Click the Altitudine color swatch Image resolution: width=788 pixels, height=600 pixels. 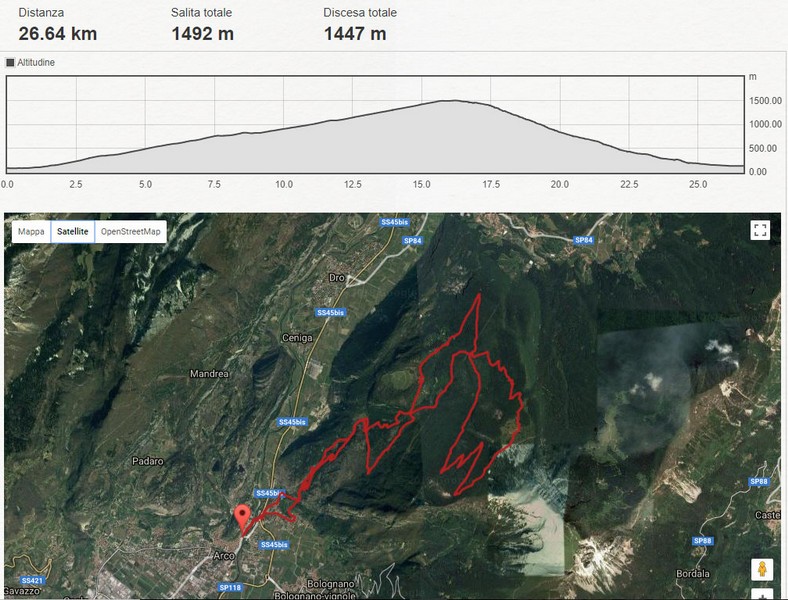(x=10, y=63)
